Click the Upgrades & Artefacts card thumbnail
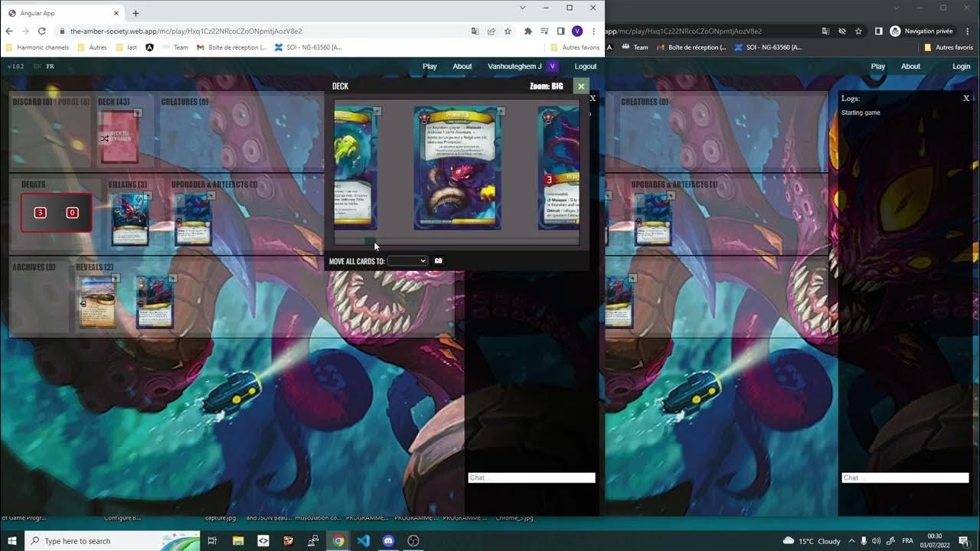The height and width of the screenshot is (551, 980). (x=192, y=220)
